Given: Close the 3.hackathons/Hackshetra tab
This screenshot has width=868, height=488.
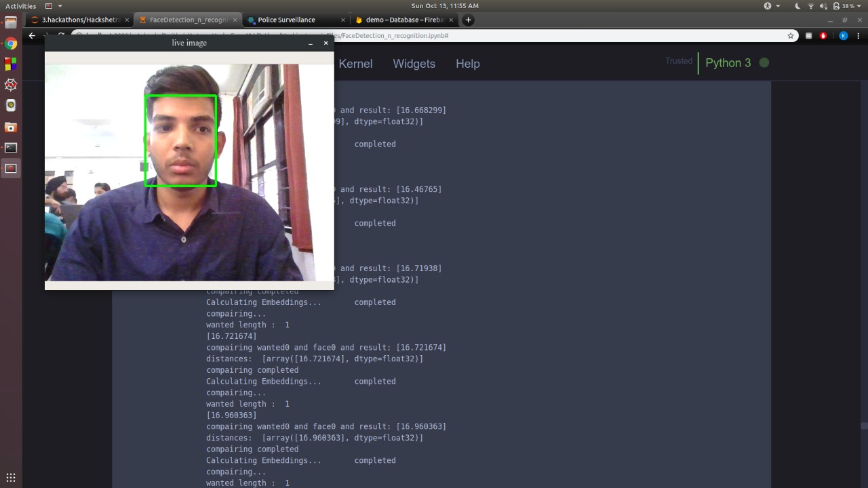Looking at the screenshot, I should [x=127, y=20].
